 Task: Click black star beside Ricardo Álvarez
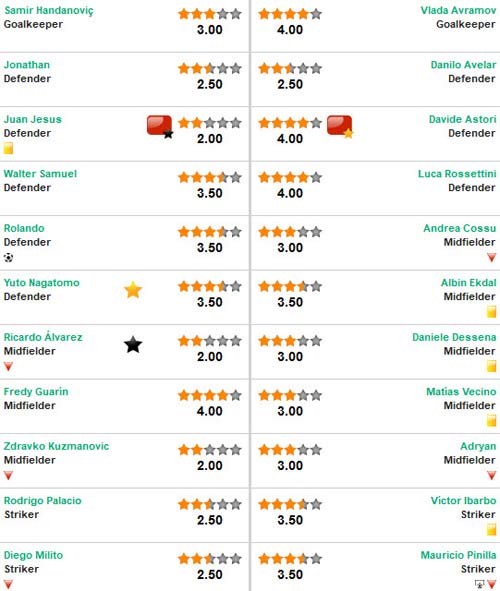click(133, 345)
